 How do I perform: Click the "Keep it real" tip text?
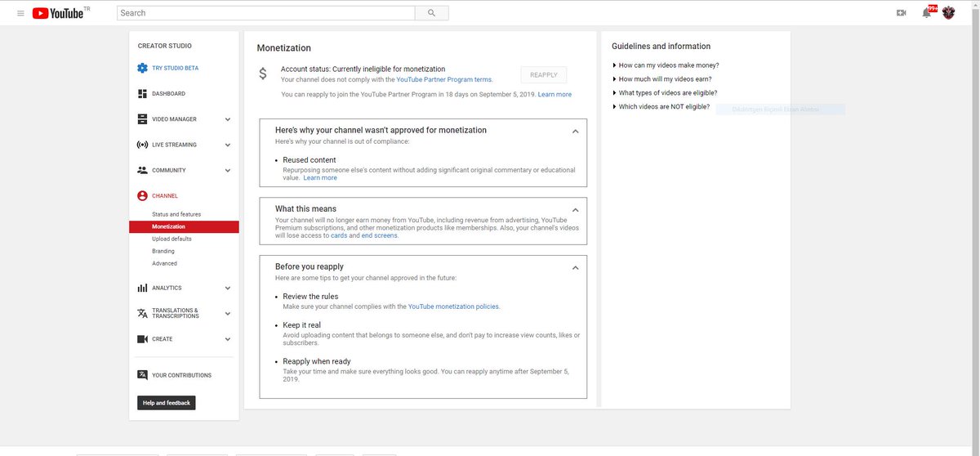coord(302,325)
